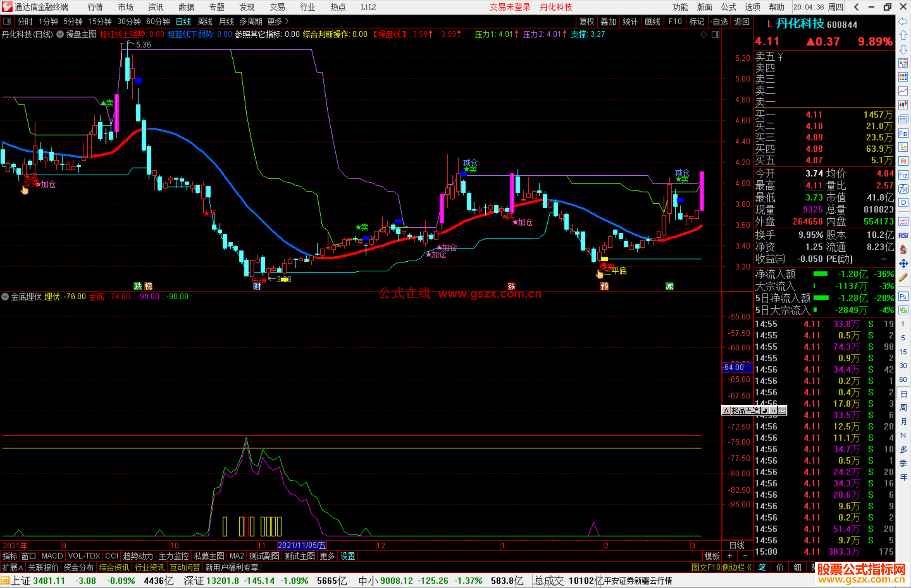
Task: Click the tree structure icon in sidebar
Action: click(903, 147)
